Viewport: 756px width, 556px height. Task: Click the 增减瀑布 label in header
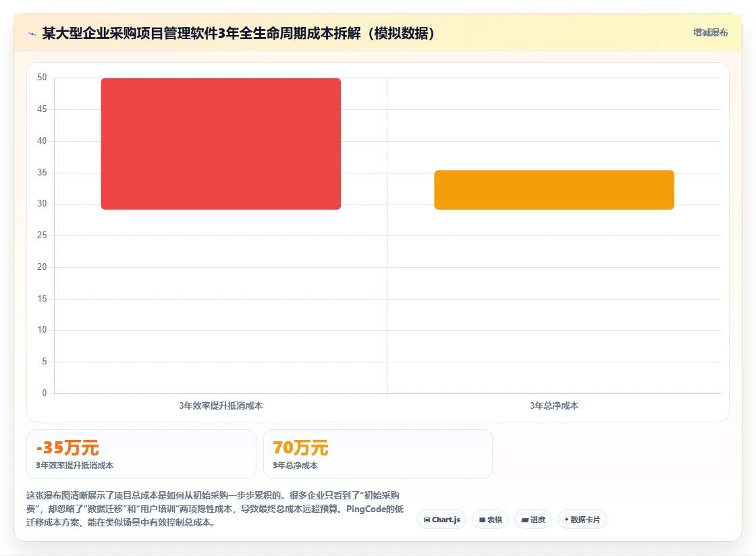tap(710, 33)
